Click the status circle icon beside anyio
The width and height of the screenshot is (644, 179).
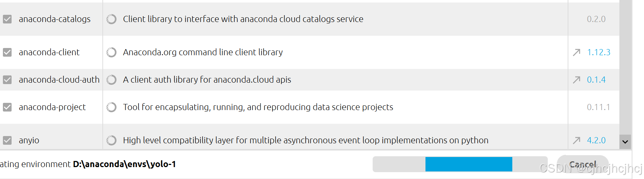(111, 140)
